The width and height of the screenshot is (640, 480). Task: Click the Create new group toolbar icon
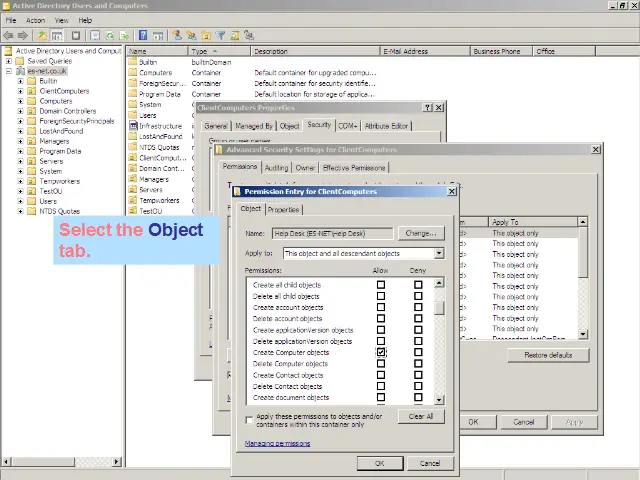click(191, 36)
